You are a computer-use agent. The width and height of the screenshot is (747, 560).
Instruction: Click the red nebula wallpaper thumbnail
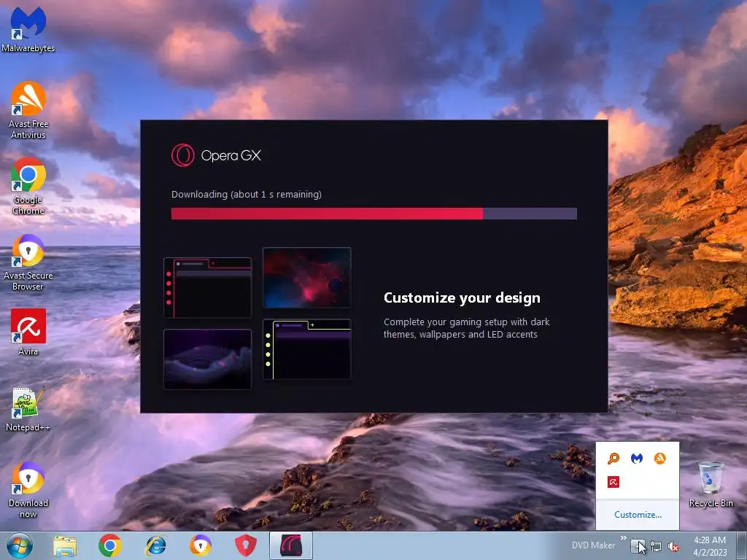307,278
